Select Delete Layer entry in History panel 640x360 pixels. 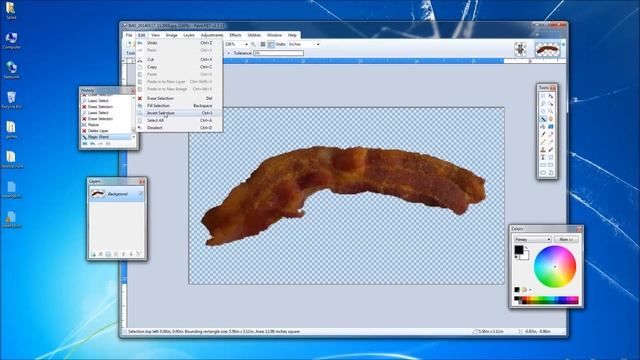107,131
